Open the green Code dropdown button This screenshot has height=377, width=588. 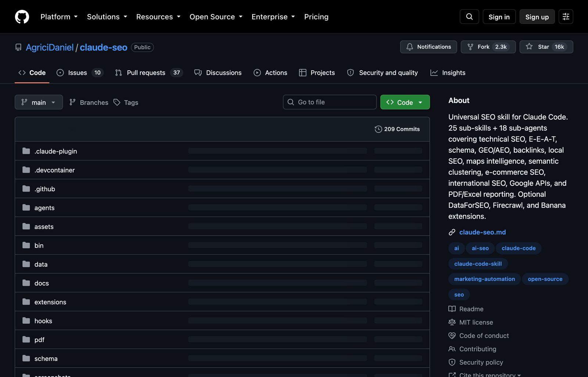(405, 102)
